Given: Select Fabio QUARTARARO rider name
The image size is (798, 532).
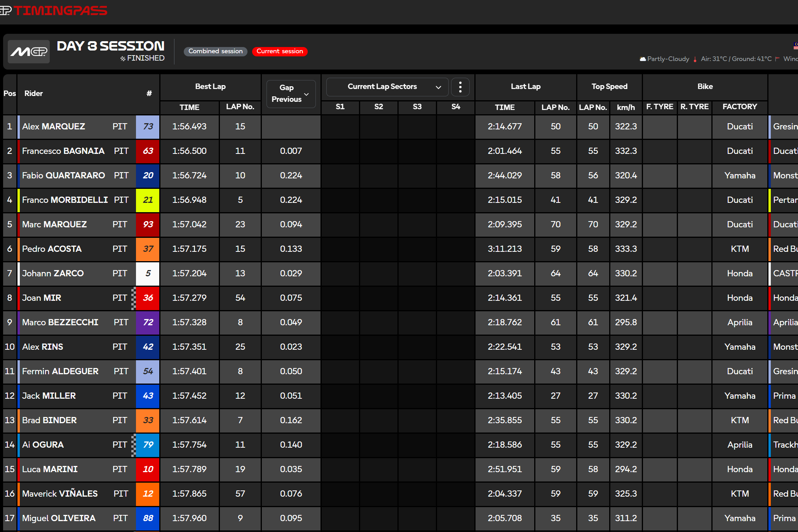Looking at the screenshot, I should [64, 176].
